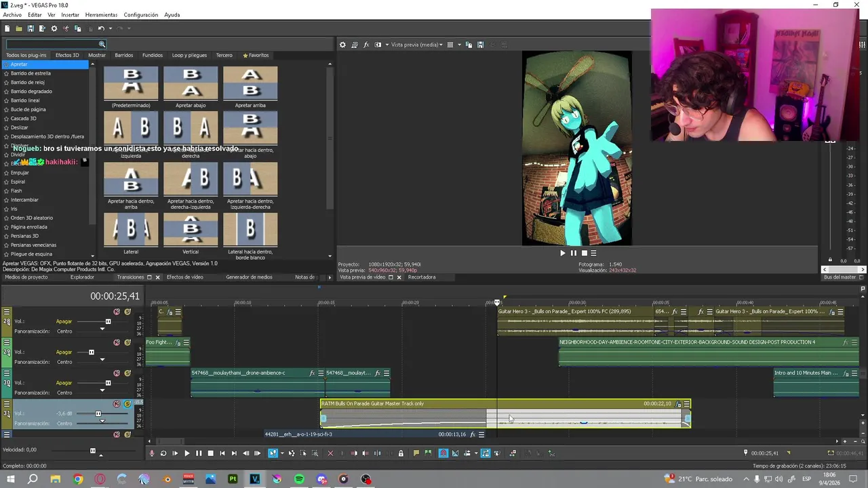The height and width of the screenshot is (488, 868).
Task: Stop timeline playback in the transport bar
Action: tap(210, 453)
